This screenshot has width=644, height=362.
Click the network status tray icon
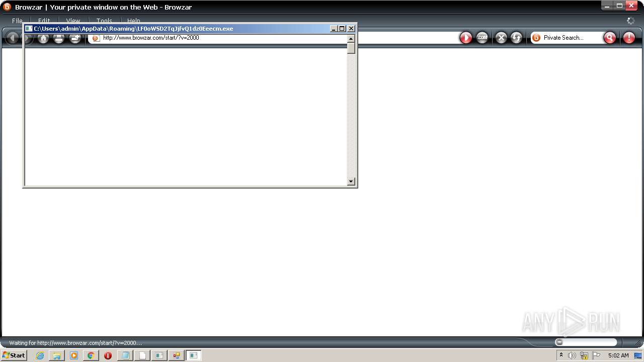[584, 355]
